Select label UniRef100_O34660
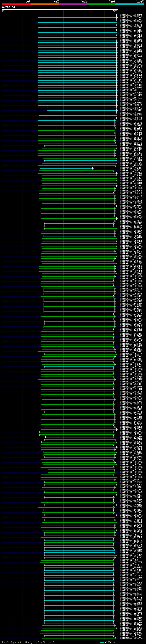Viewport: 146px width, 644px height. pos(131,631)
